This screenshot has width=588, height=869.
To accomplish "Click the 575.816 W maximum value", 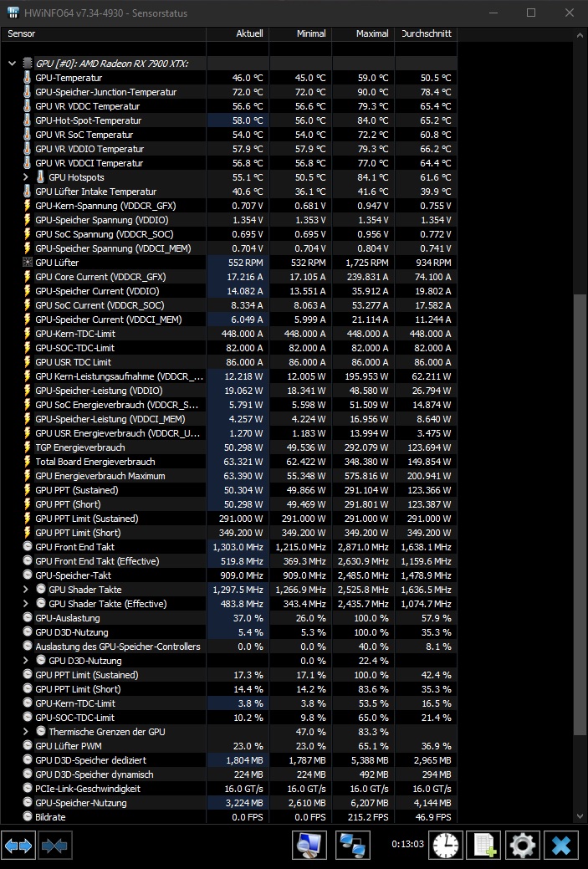I will click(363, 476).
